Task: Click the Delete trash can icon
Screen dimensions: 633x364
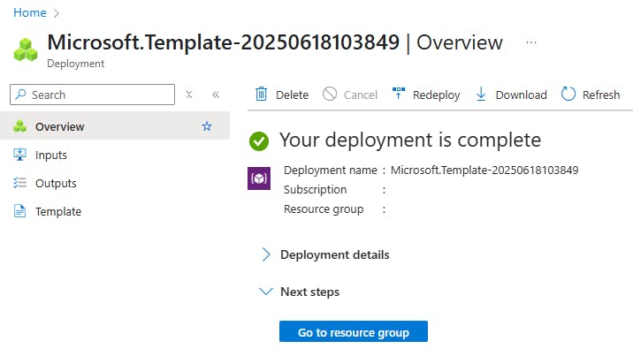Action: pos(261,95)
